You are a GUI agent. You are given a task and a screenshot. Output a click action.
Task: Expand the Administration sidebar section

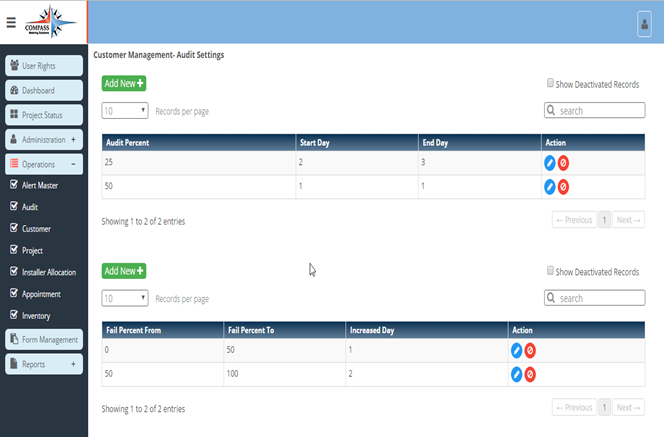point(73,140)
